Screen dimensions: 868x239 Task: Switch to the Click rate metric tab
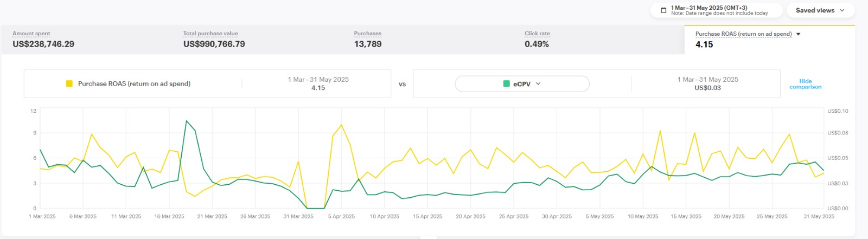[537, 40]
